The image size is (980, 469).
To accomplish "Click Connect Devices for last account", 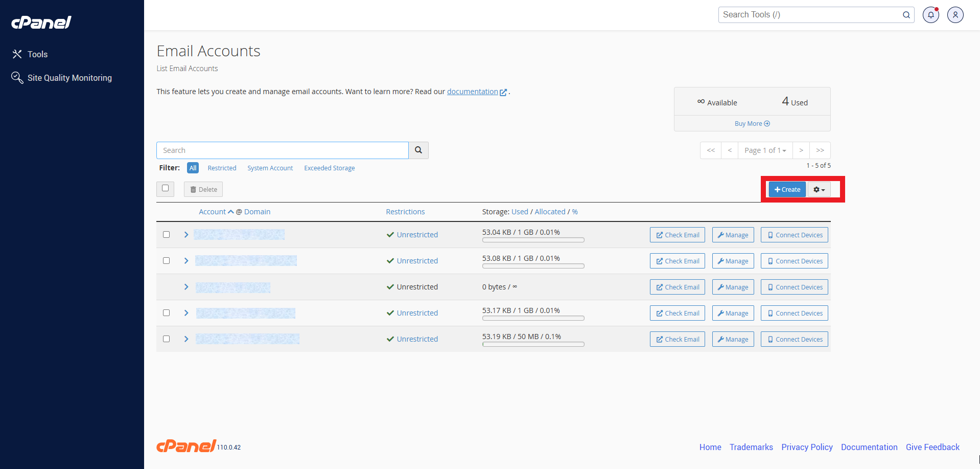I will point(794,340).
